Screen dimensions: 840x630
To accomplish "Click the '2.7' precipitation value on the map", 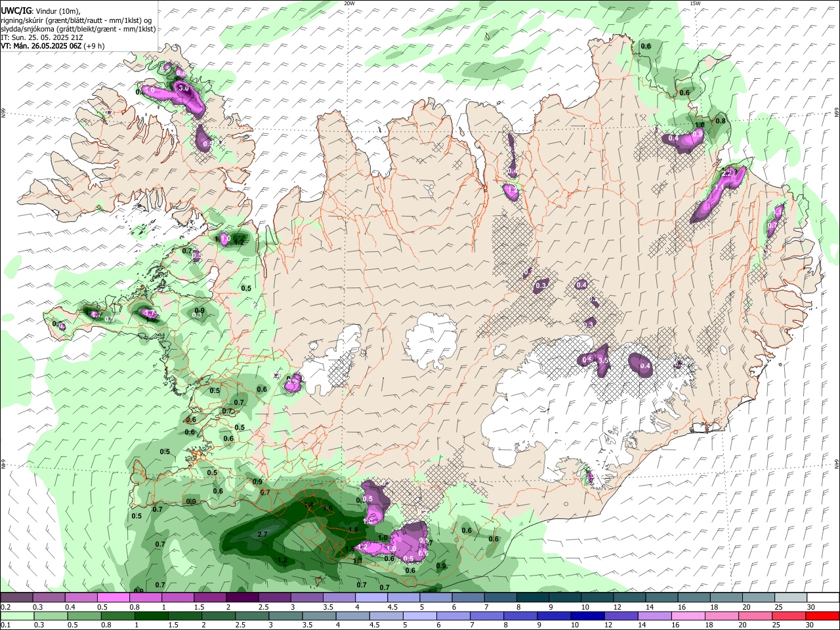I will [x=262, y=535].
